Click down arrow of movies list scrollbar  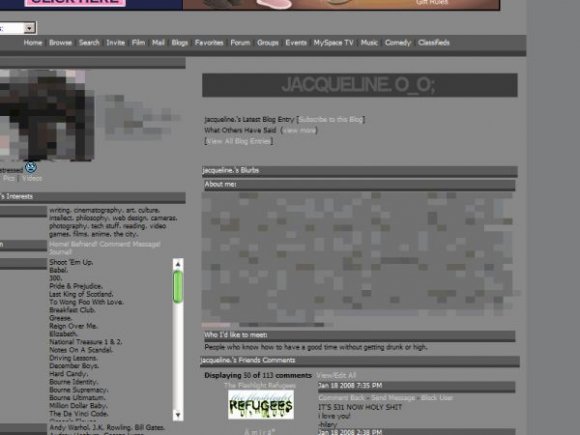point(178,415)
